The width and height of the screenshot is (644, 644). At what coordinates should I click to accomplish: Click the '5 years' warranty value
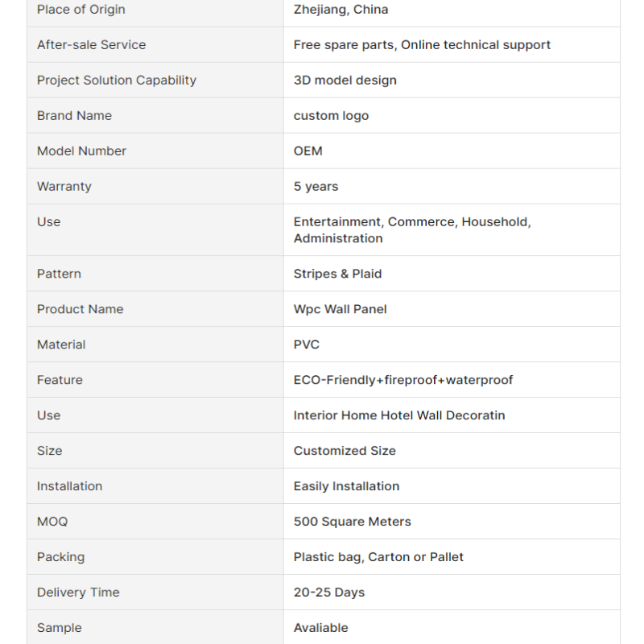tap(316, 187)
